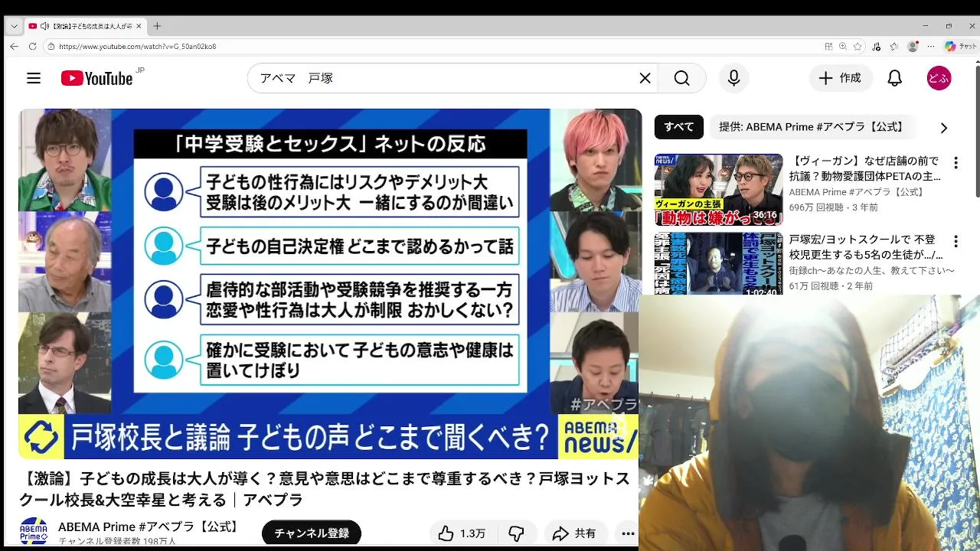Open ABEMA Prime #アベプラ【公式】 channel name
Viewport: 980px width, 551px height.
149,527
